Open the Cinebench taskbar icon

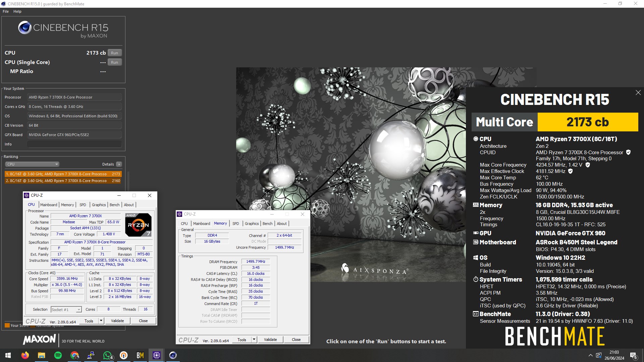tap(173, 355)
